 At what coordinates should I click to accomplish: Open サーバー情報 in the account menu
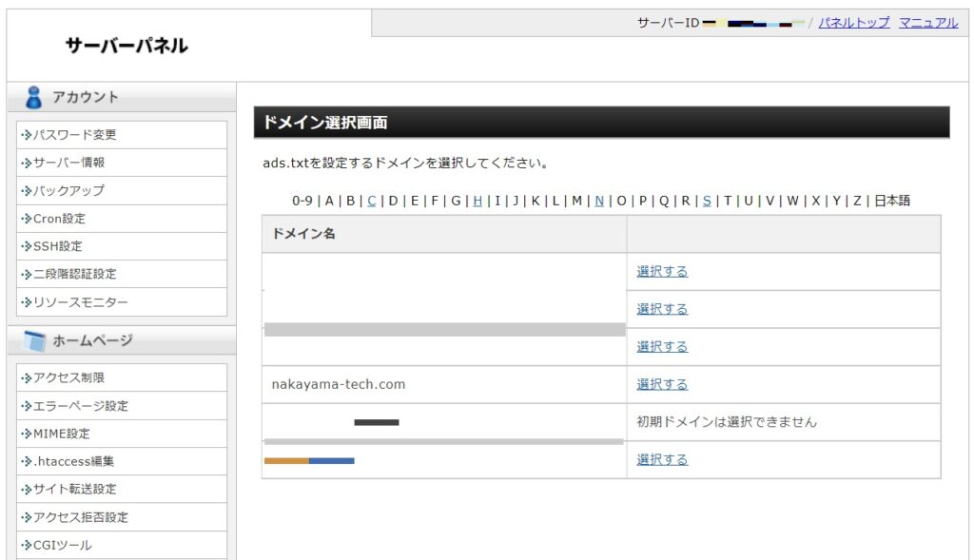pyautogui.click(x=69, y=163)
